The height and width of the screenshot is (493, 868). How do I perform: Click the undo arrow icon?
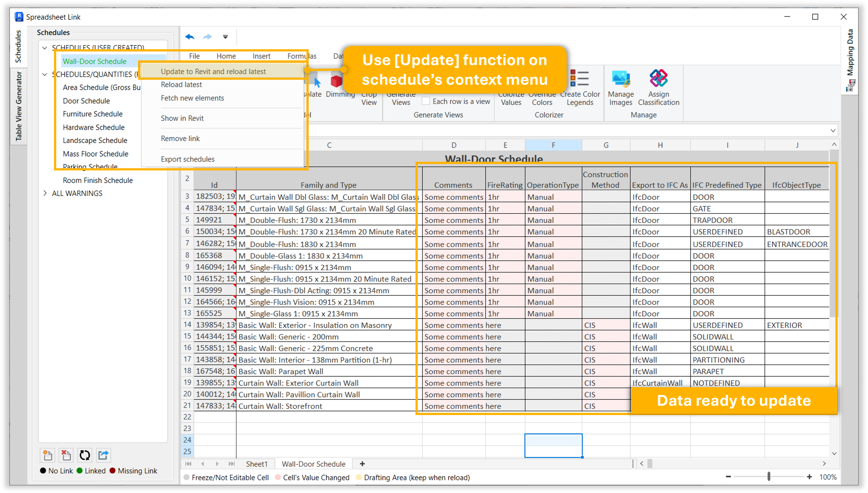(190, 37)
